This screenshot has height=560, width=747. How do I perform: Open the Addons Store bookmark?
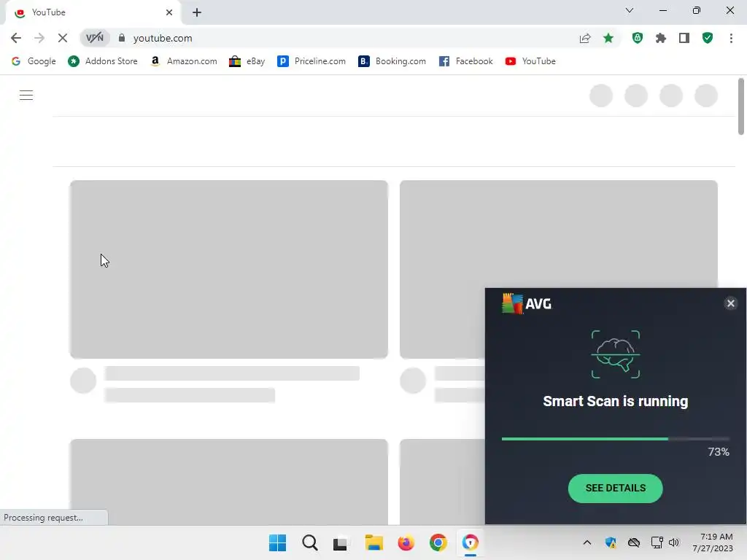(103, 61)
